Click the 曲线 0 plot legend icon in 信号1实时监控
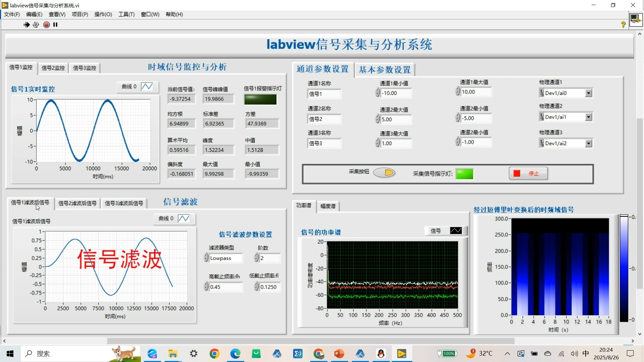Screen dimensions: 644x362 point(147,86)
